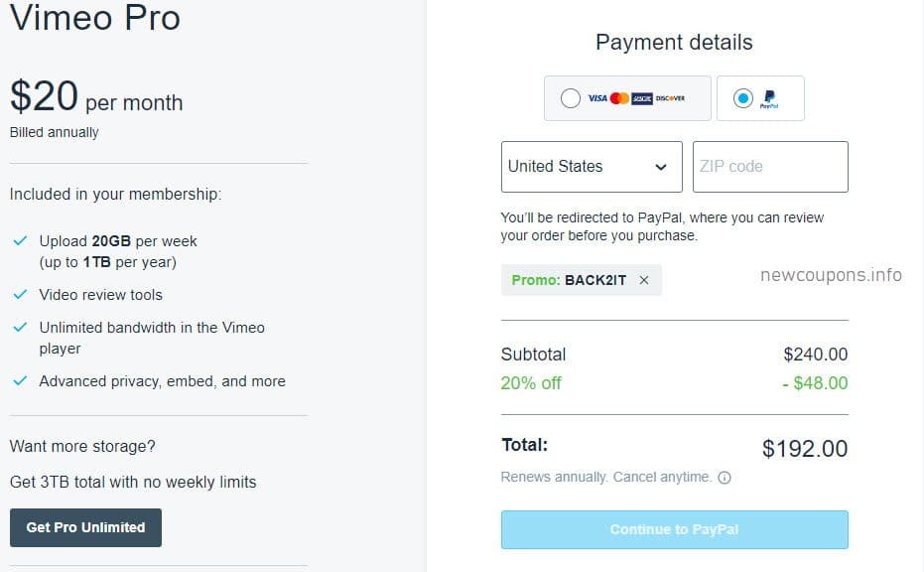Viewport: 924px width, 572px height.
Task: Click the checkmark beside Unlimited bandwidth
Action: tap(21, 328)
